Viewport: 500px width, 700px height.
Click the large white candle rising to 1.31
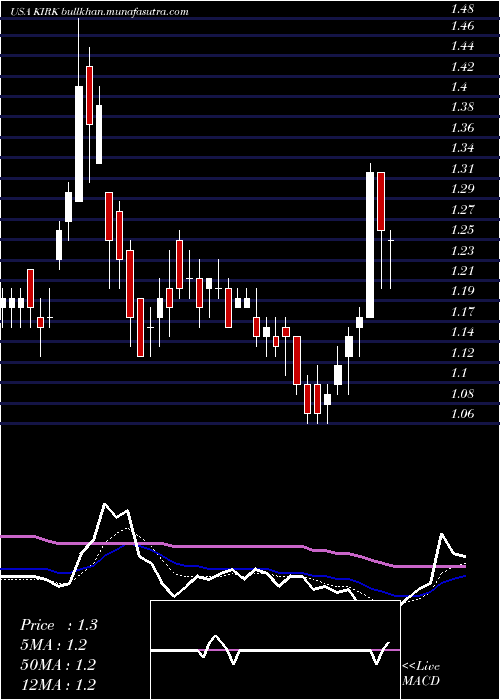click(370, 245)
